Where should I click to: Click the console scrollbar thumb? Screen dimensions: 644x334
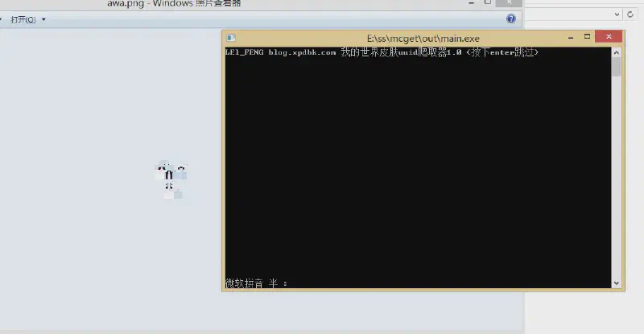click(617, 66)
